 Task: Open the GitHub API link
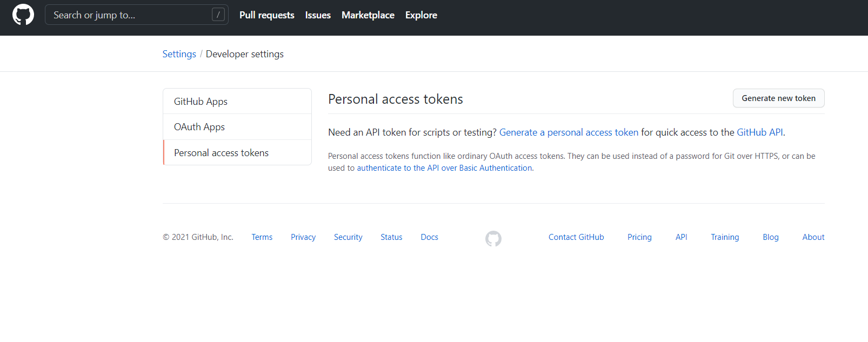click(x=759, y=132)
